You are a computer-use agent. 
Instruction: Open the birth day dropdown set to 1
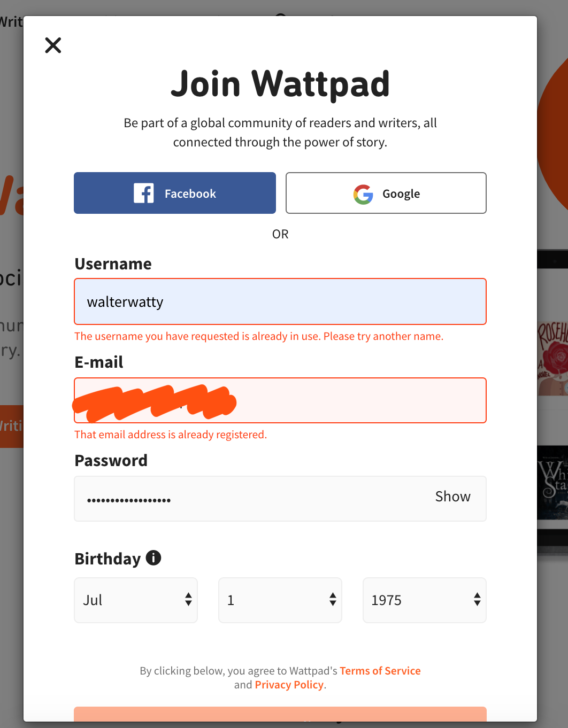280,600
